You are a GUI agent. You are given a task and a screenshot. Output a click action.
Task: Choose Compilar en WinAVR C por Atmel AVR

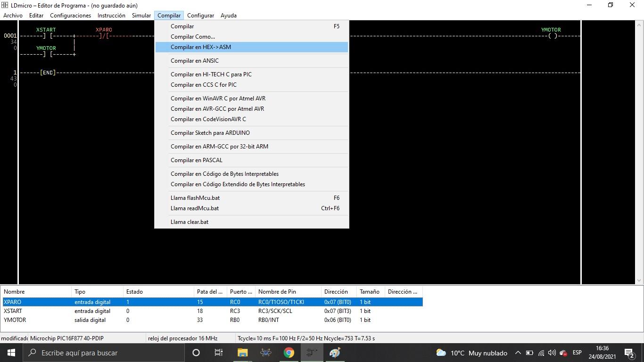(x=252, y=99)
